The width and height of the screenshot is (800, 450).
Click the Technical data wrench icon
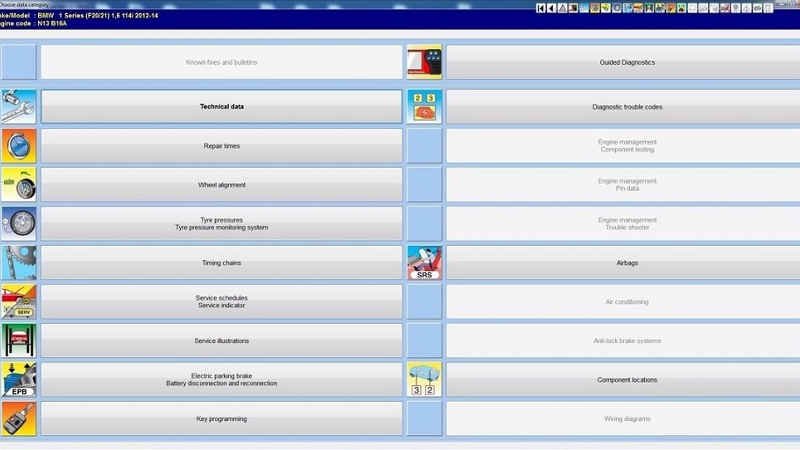tap(18, 106)
